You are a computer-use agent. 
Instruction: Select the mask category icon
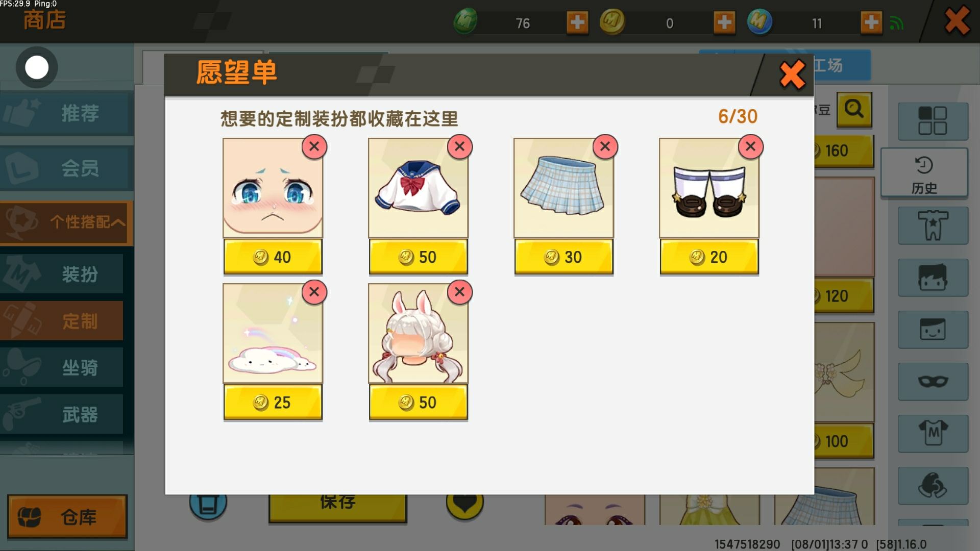[x=933, y=381]
